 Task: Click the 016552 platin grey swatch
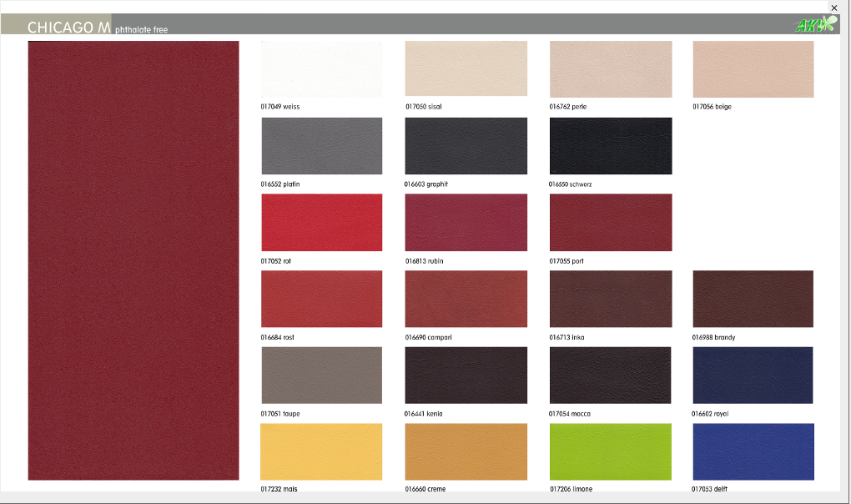click(x=321, y=146)
